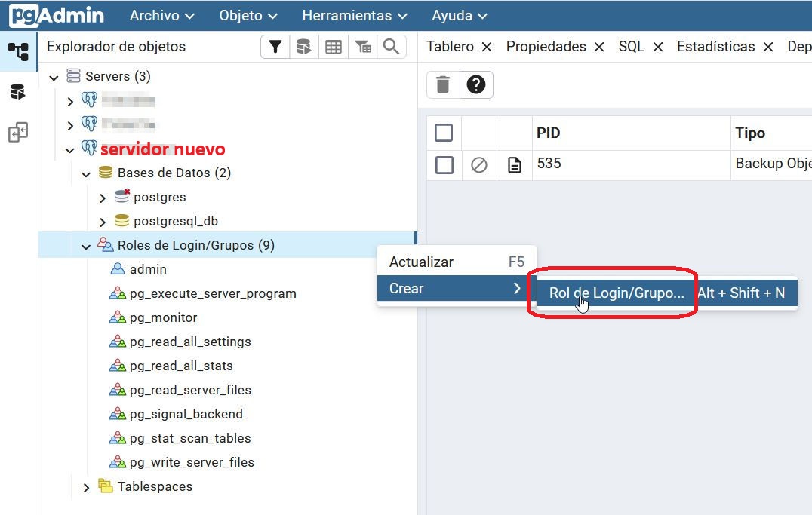Click the trash delete process icon

pos(443,84)
